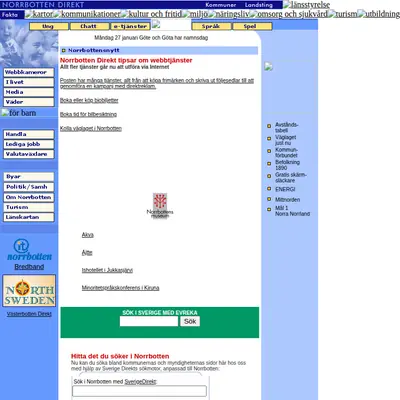Open the Landsting header link
This screenshot has width=400, height=400.
coord(259,5)
